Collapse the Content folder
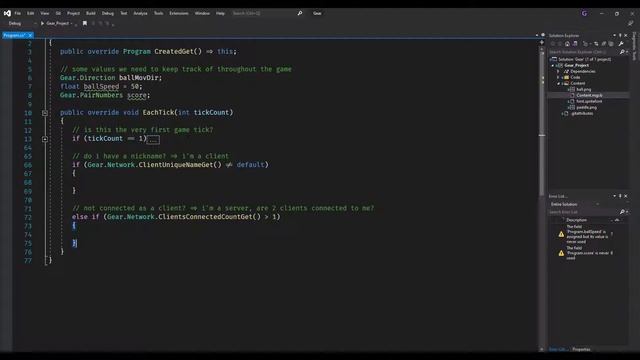 pyautogui.click(x=558, y=83)
